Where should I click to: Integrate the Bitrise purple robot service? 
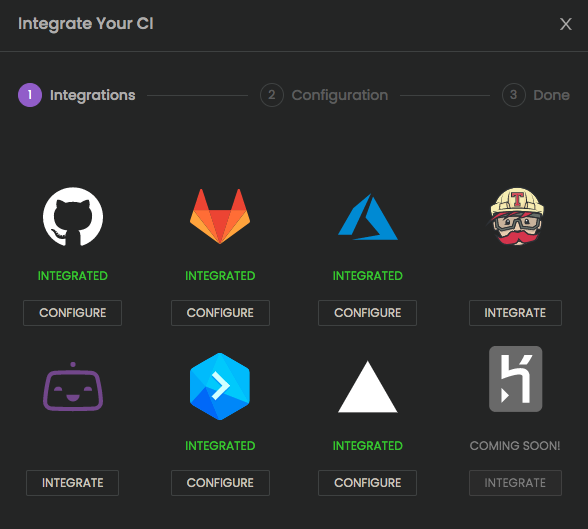tap(72, 483)
